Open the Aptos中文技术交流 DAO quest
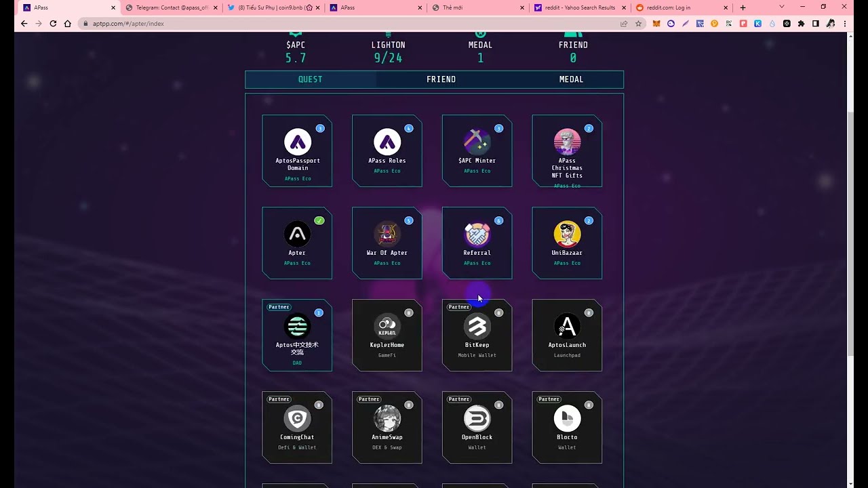Viewport: 868px width, 488px height. 297,335
